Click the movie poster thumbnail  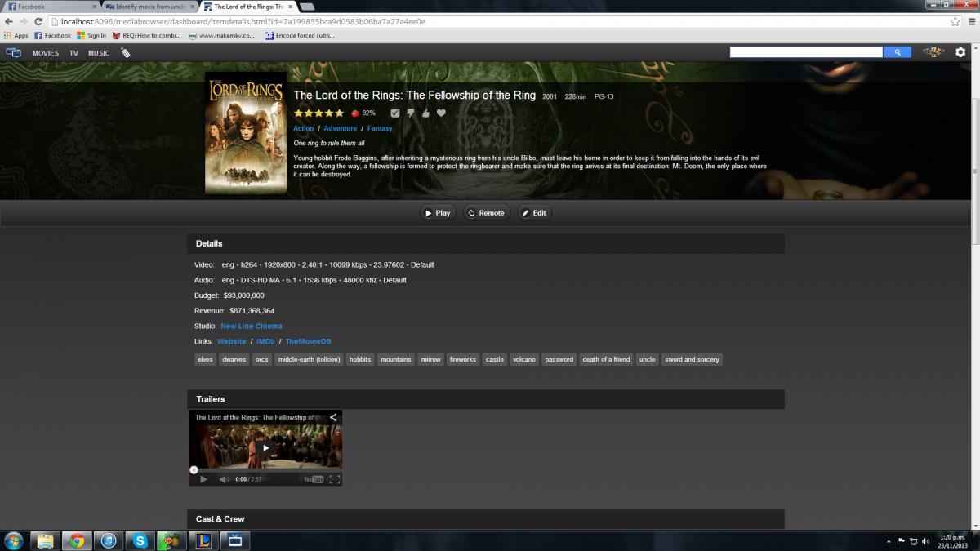point(245,133)
